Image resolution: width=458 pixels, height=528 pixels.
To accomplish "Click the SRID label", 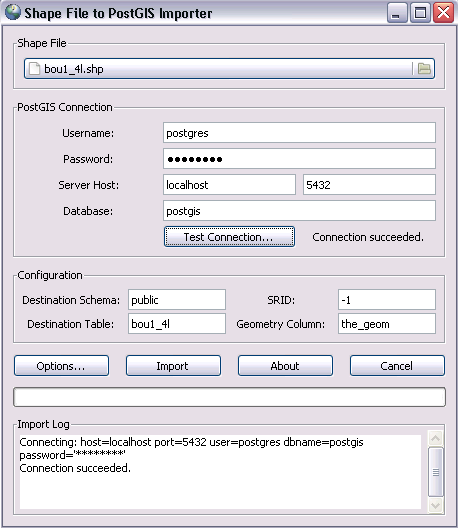I will pyautogui.click(x=281, y=300).
